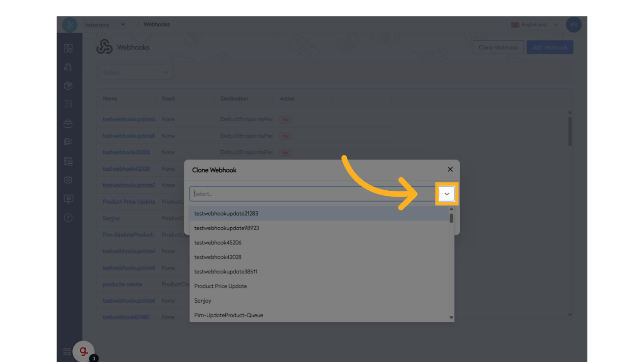Open the settings gear icon in sidebar

coord(68,180)
